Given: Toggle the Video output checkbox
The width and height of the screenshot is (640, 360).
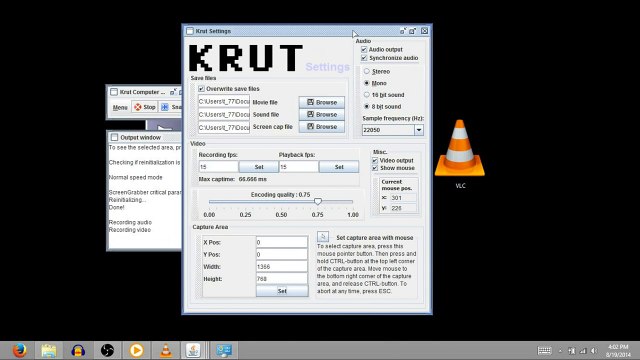Looking at the screenshot, I should tap(375, 160).
